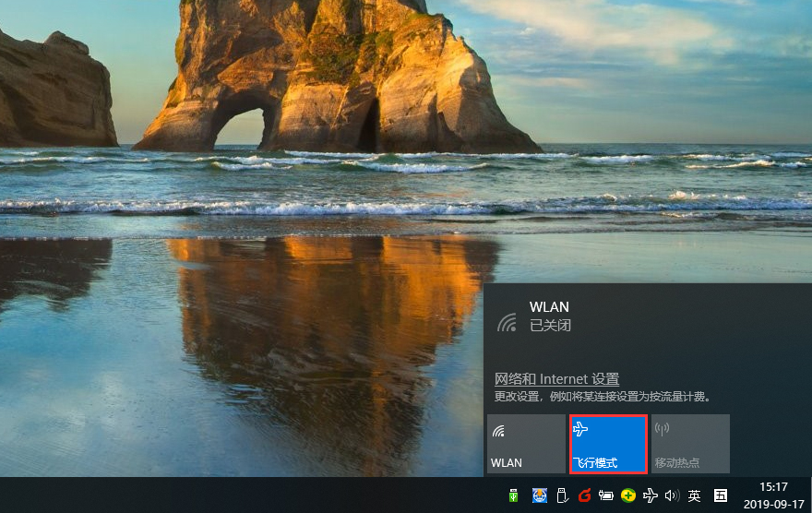This screenshot has width=812, height=513.
Task: Click the airplane mode network tray icon
Action: pos(651,495)
